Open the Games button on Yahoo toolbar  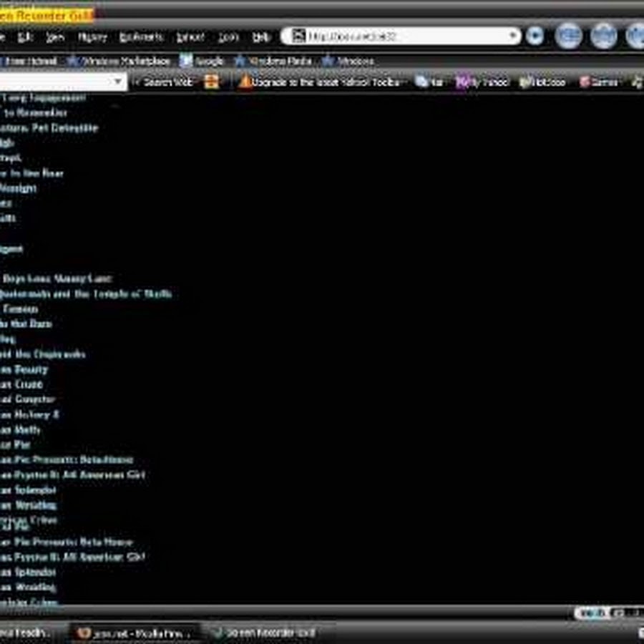pyautogui.click(x=598, y=82)
